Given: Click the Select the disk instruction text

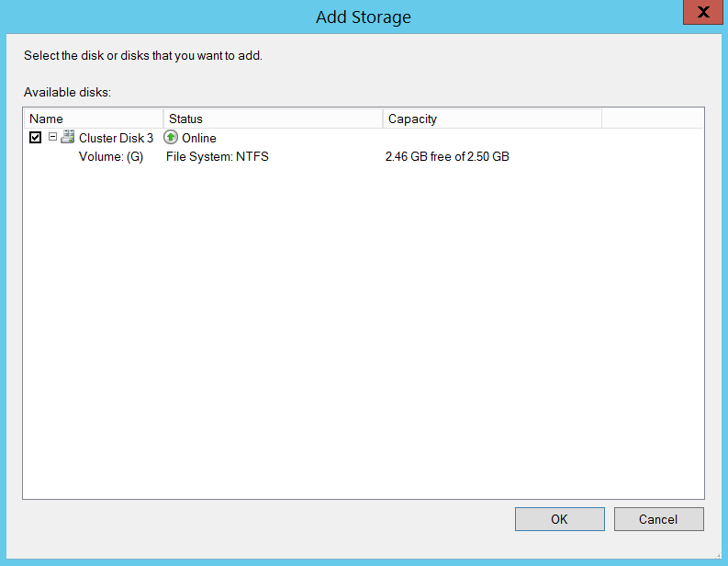Looking at the screenshot, I should click(143, 56).
